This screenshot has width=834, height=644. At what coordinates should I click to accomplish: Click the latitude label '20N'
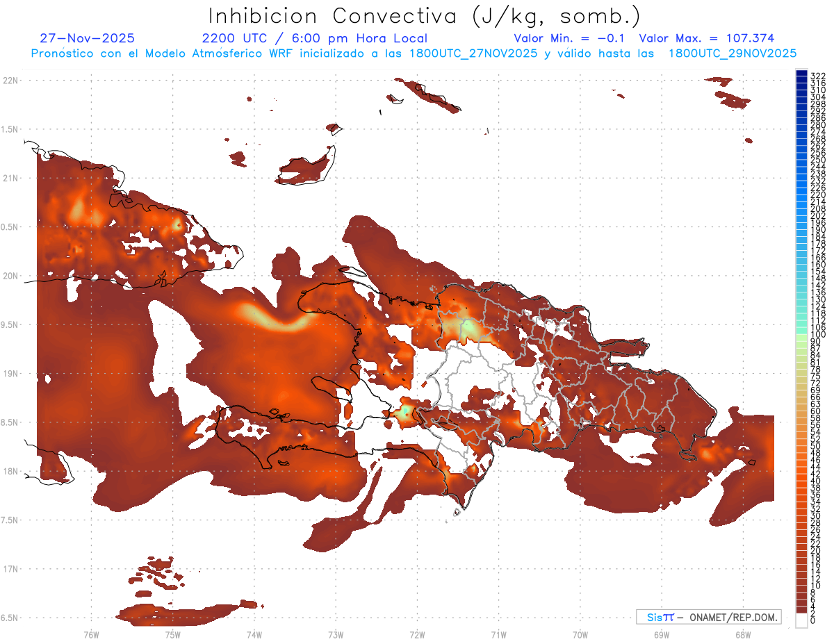tap(10, 276)
